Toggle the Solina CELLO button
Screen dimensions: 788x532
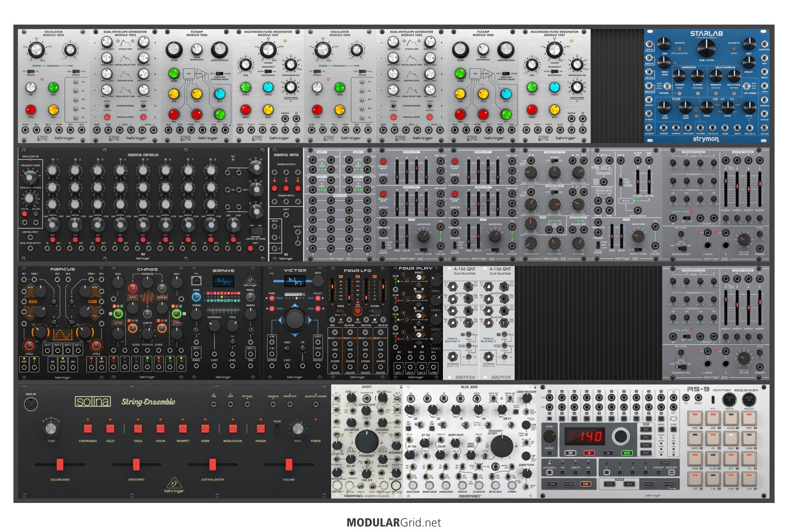click(110, 428)
